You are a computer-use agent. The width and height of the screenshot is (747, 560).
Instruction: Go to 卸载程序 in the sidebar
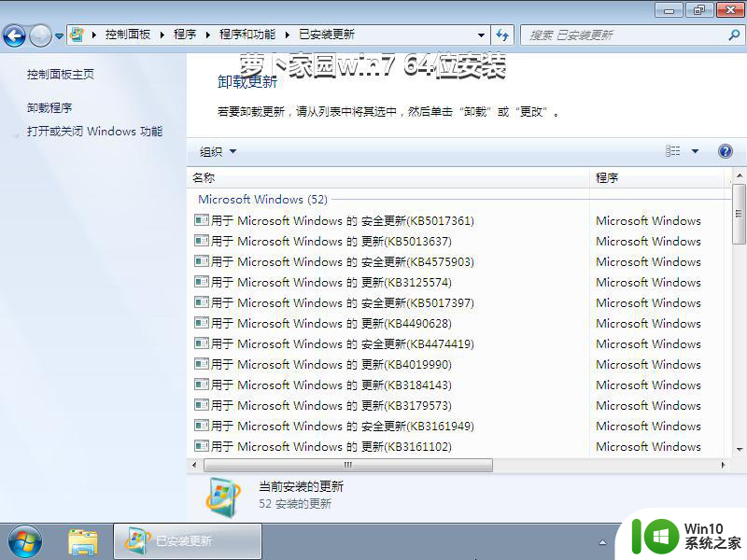pyautogui.click(x=49, y=107)
